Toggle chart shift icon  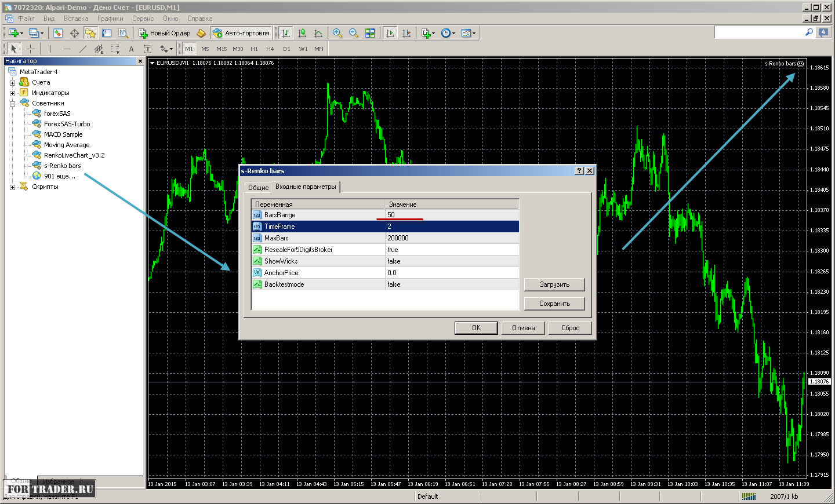pos(406,33)
